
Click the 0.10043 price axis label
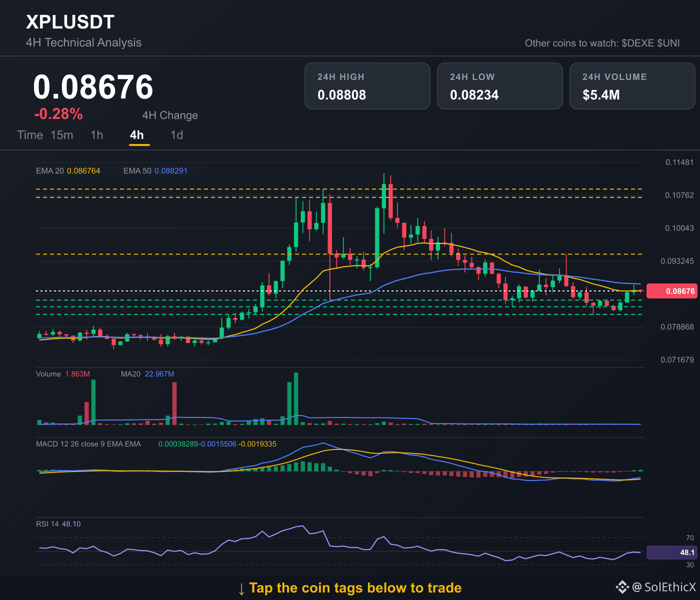click(x=679, y=228)
